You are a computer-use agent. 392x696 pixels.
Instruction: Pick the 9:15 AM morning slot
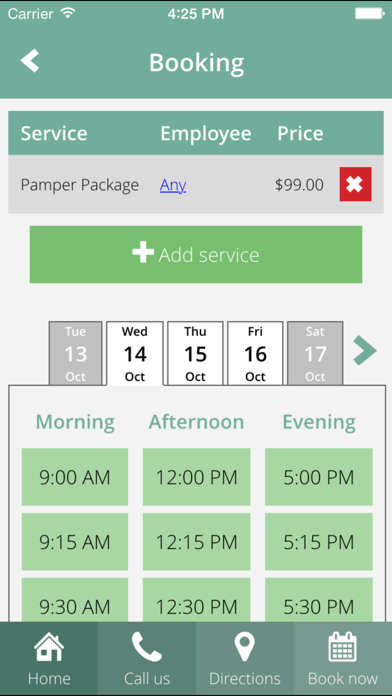(75, 542)
